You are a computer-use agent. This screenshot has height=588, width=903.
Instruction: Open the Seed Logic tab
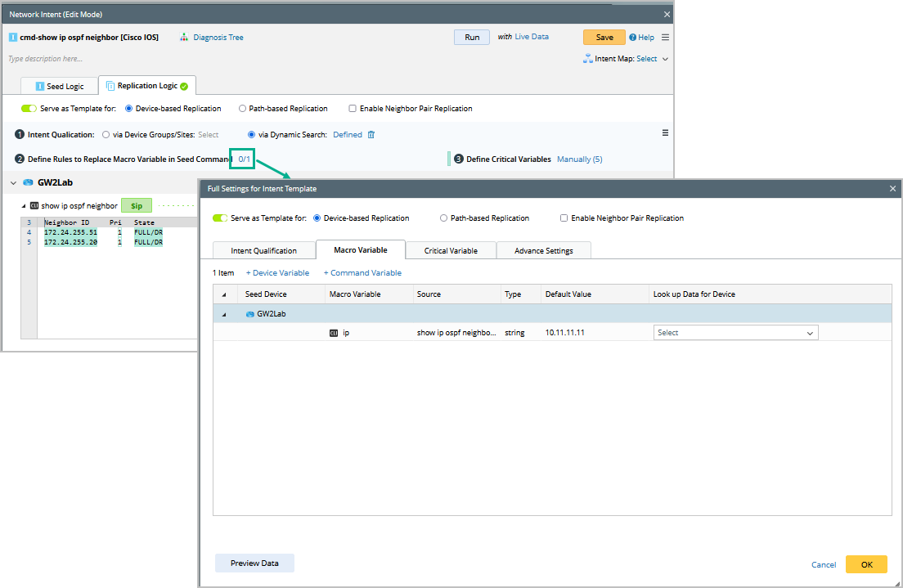[61, 86]
